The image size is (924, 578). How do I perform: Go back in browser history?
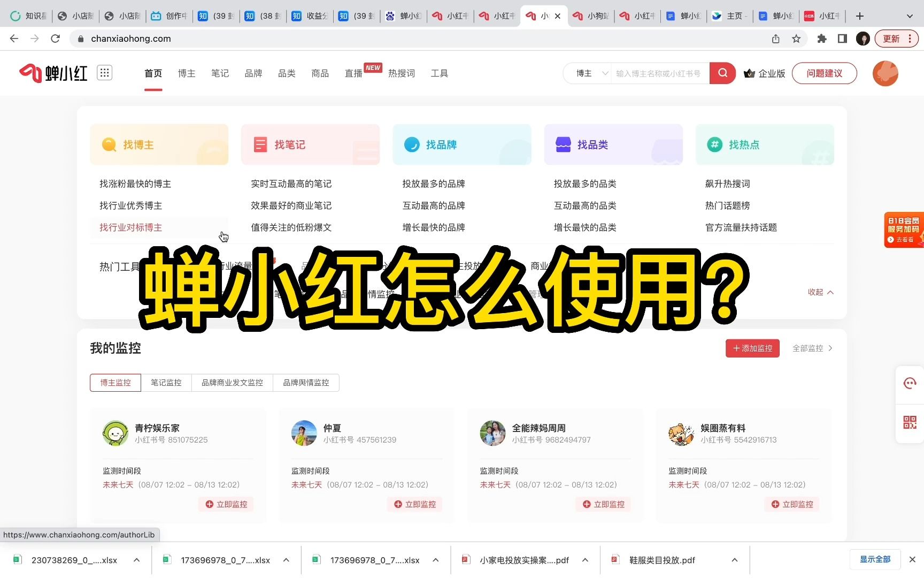click(14, 39)
